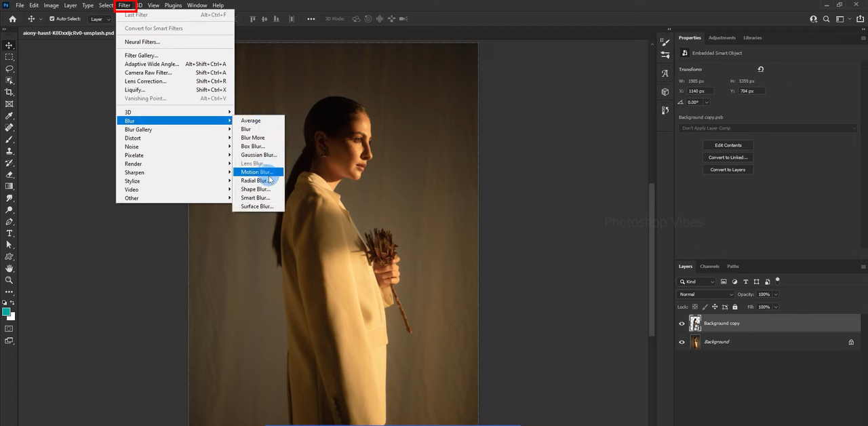Screen dimensions: 868x426
Task: Open Don't Apply Layer Comp dropdown
Action: [768, 128]
